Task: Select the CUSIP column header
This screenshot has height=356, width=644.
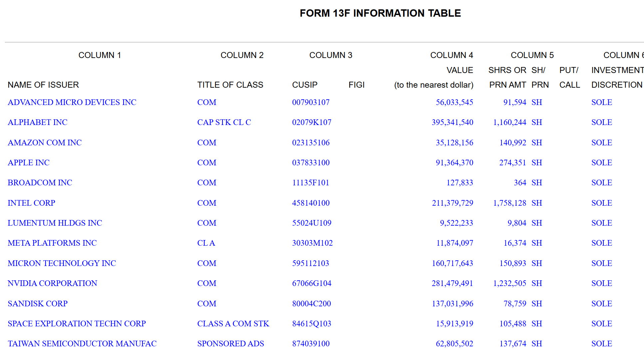Action: click(305, 85)
